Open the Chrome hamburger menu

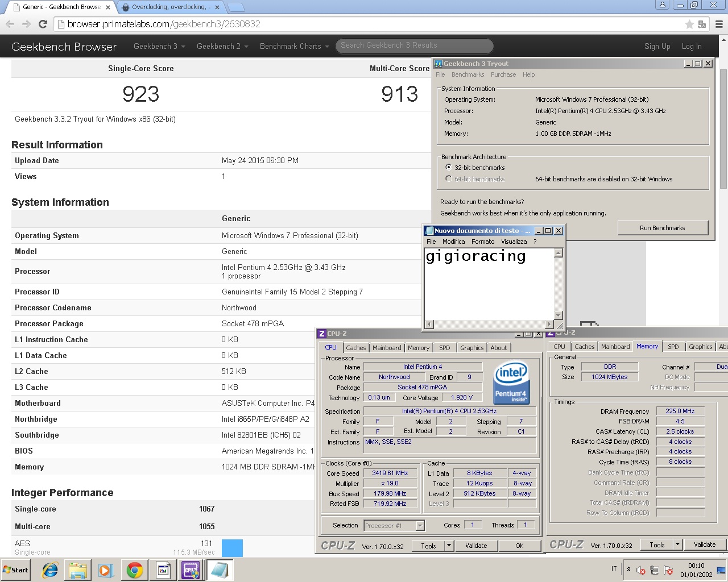[x=719, y=24]
